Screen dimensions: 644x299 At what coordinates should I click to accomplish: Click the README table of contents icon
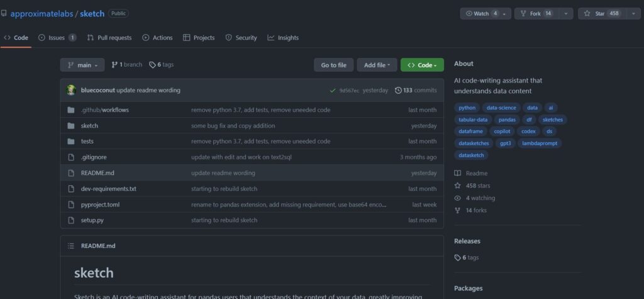tap(71, 245)
